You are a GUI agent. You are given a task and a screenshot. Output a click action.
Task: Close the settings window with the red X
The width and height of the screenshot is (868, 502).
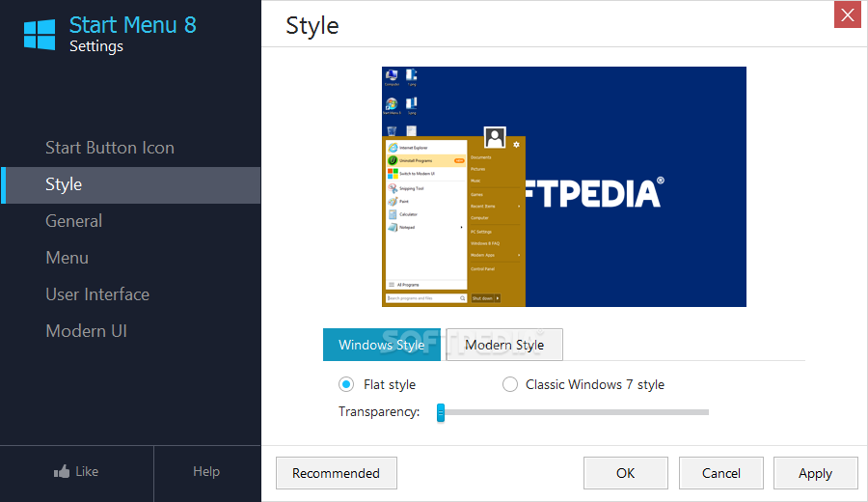[x=848, y=14]
